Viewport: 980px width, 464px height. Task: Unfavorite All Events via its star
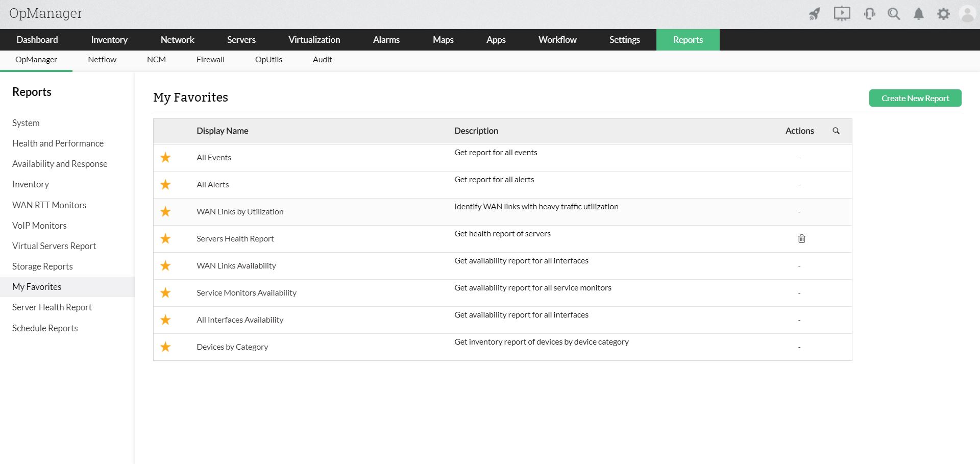point(165,158)
